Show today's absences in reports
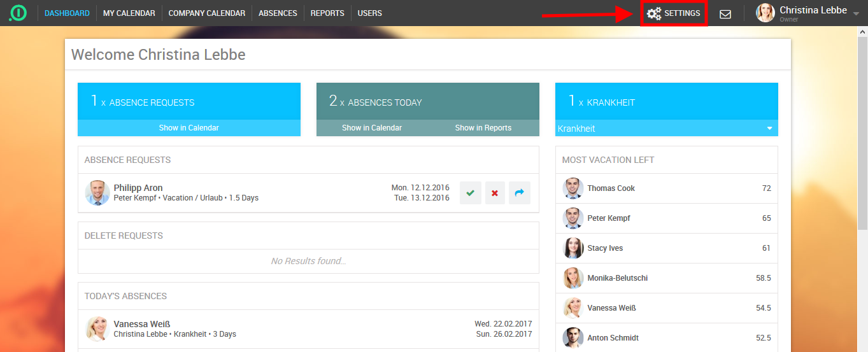 pyautogui.click(x=483, y=128)
